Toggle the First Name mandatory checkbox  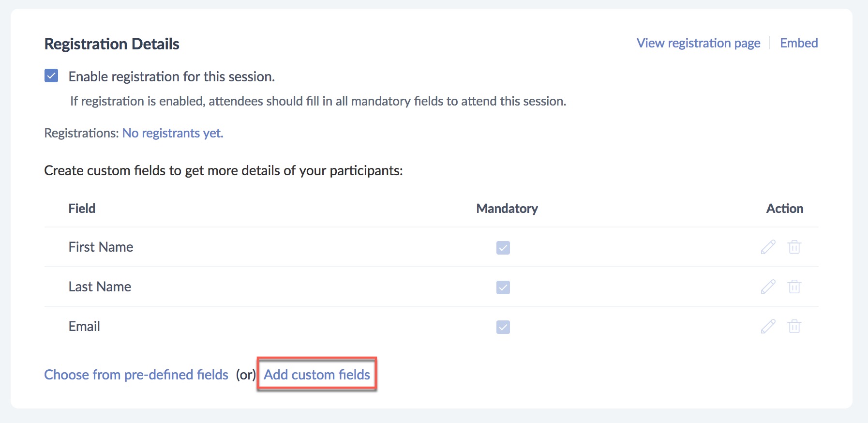503,248
